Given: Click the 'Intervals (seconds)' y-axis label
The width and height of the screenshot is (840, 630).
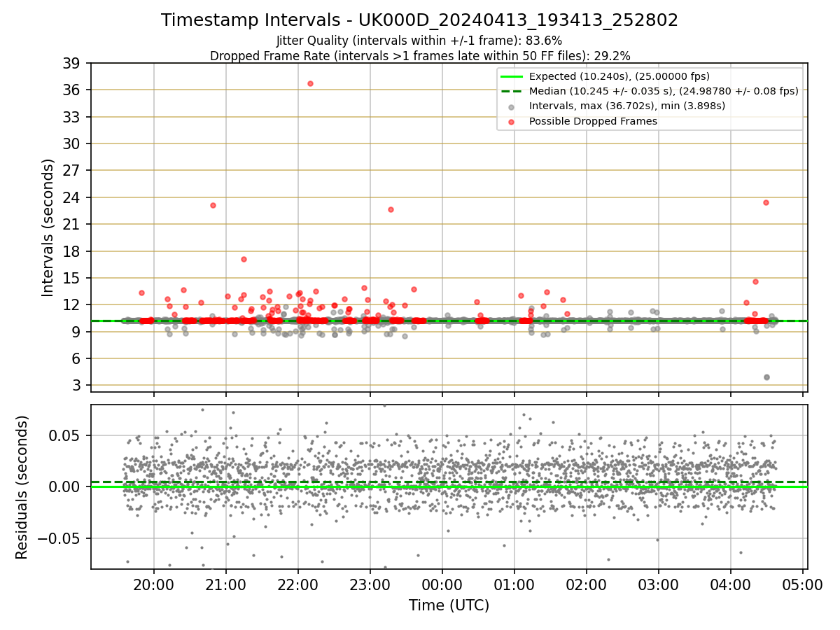Looking at the screenshot, I should pos(48,227).
